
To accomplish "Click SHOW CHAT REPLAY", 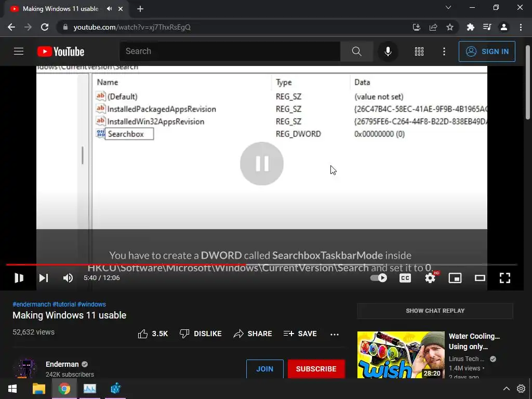I will tap(435, 311).
